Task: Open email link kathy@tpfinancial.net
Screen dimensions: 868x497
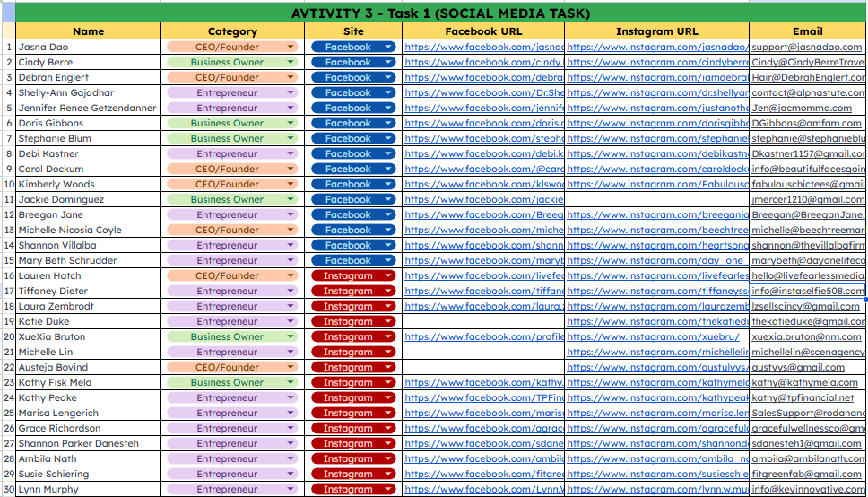Action: pos(803,397)
